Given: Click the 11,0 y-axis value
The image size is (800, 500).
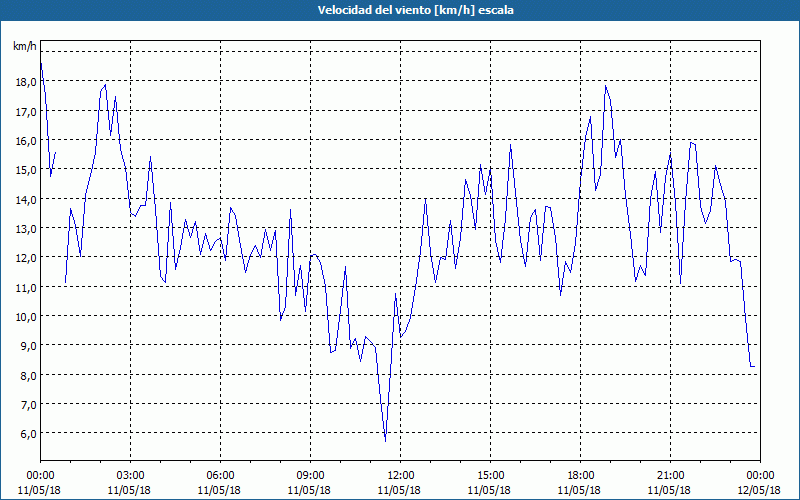Looking at the screenshot, I should pos(27,287).
